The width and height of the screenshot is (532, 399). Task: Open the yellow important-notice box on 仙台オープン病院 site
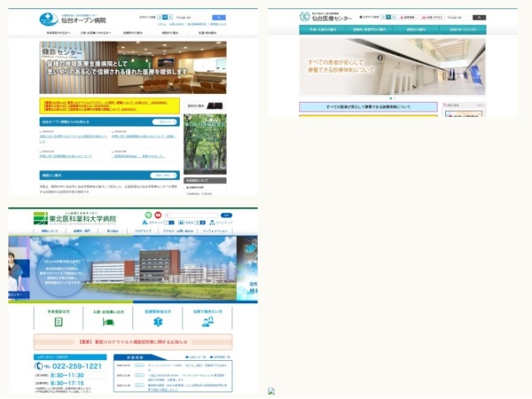pos(110,106)
